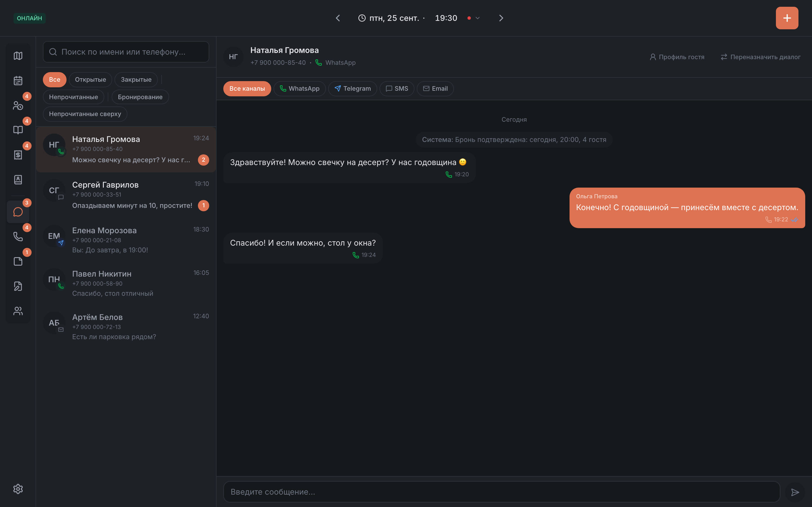Focus the Введите сообщение input field
This screenshot has width=812, height=507.
tap(502, 492)
